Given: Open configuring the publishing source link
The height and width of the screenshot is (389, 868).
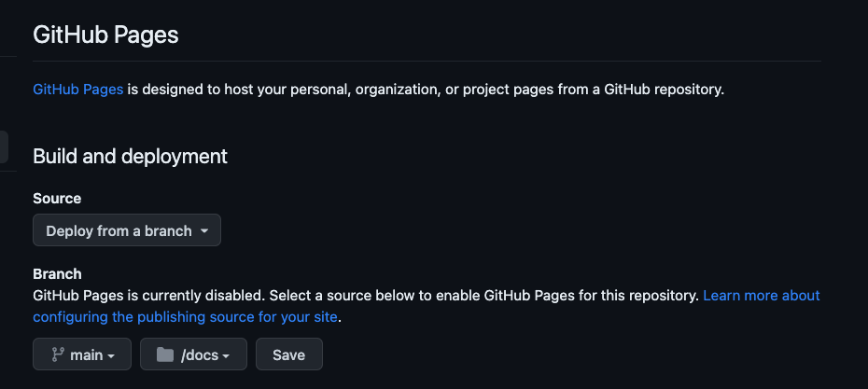Looking at the screenshot, I should click(x=185, y=317).
